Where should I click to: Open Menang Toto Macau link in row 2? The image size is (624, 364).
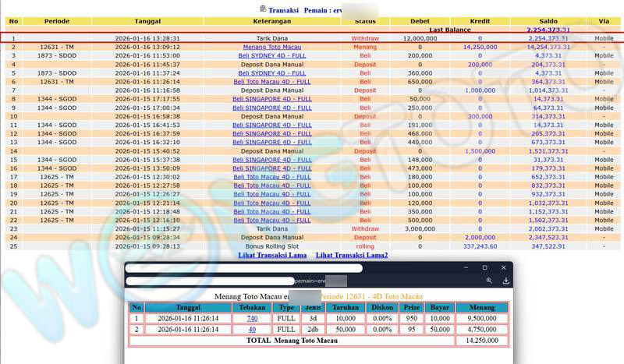click(271, 47)
